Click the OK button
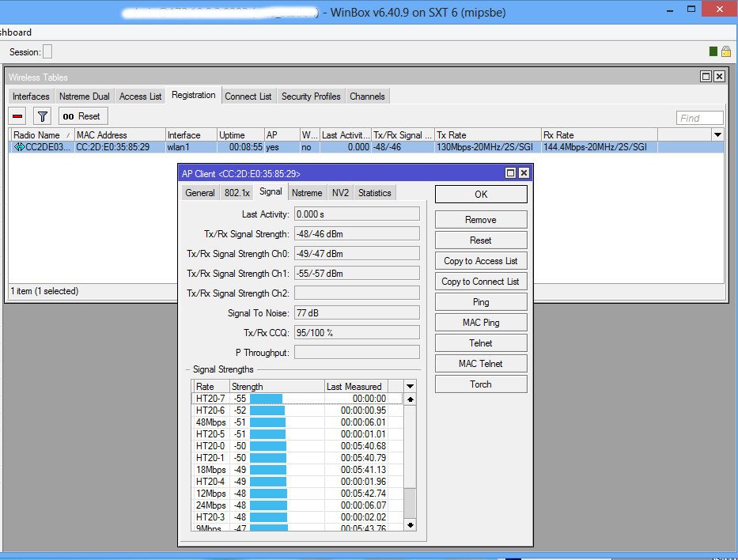This screenshot has width=738, height=560. (481, 195)
